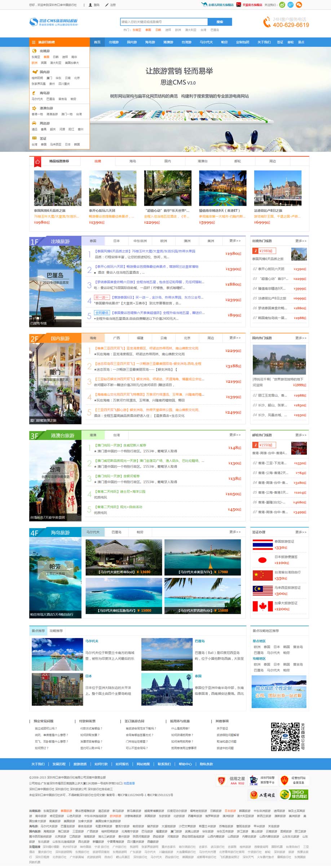Click the hamburger icon beside 旅游目的地
The height and width of the screenshot is (868, 331).
[34, 42]
